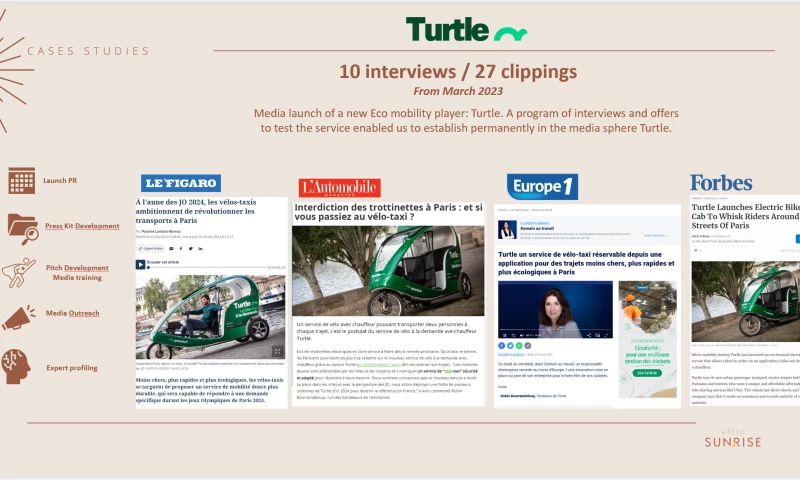Open the Pitch Development link

(77, 268)
